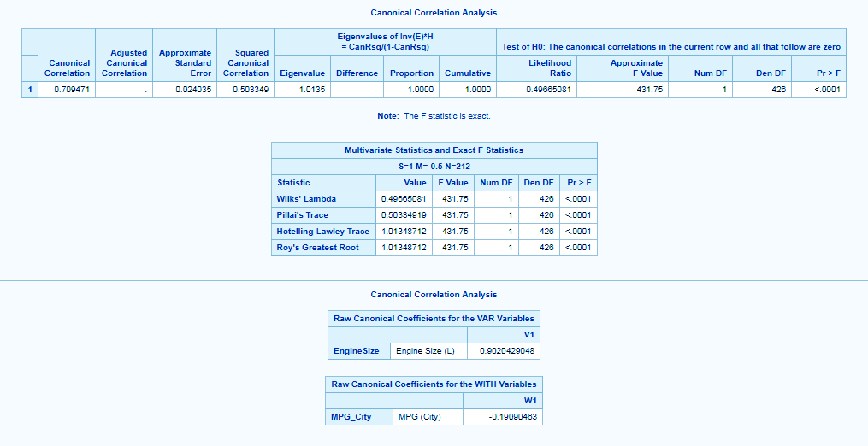868x446 pixels.
Task: Click the Proportion column header
Action: pyautogui.click(x=411, y=73)
